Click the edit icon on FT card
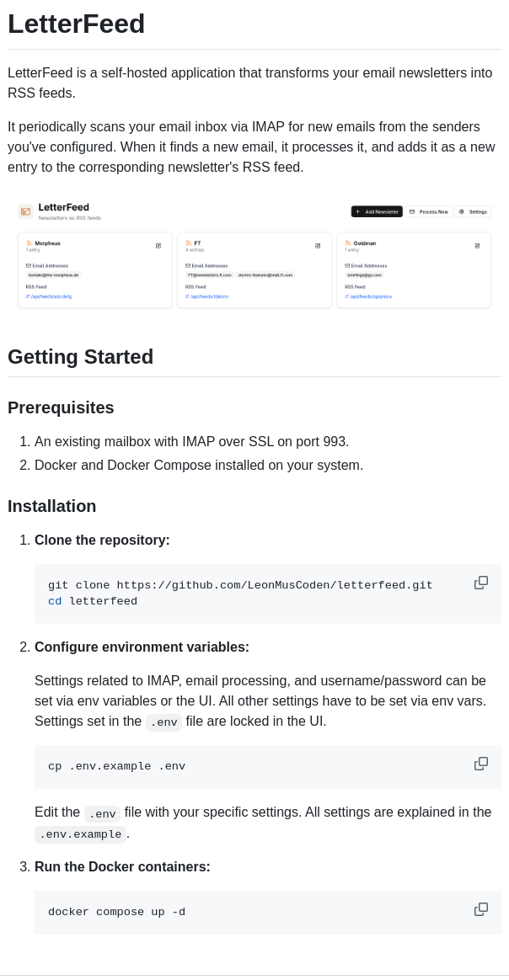509x980 pixels. tap(318, 246)
